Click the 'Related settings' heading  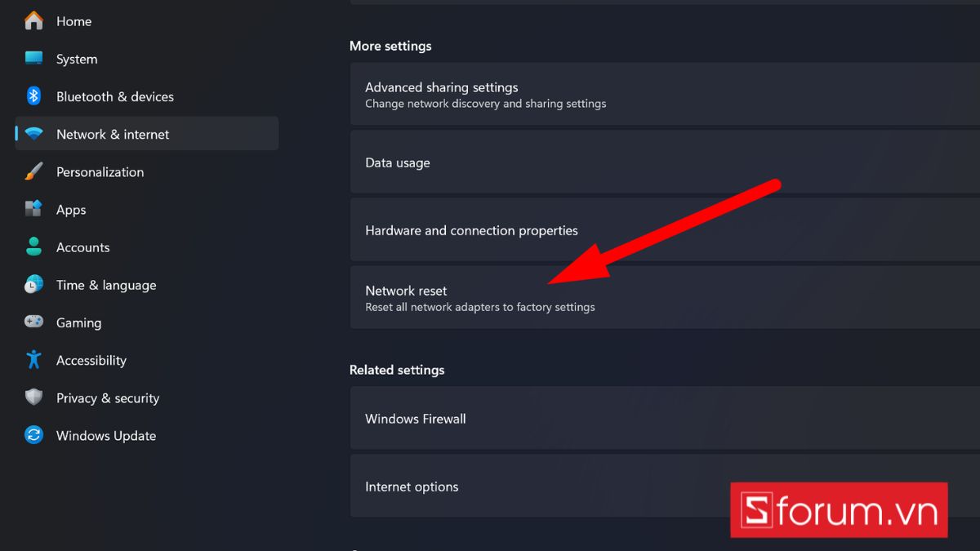(397, 370)
